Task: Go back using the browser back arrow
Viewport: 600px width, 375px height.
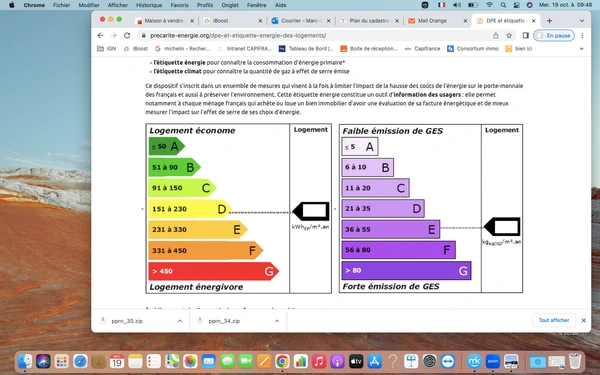Action: [100, 35]
